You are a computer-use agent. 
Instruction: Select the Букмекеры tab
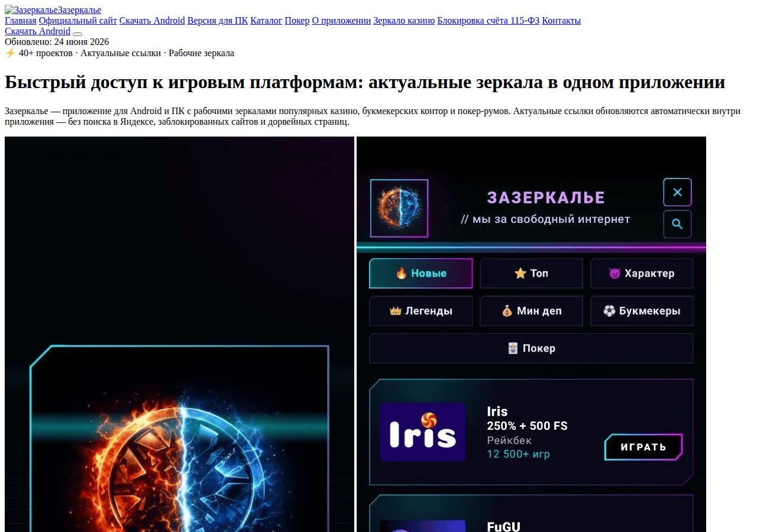click(x=642, y=311)
